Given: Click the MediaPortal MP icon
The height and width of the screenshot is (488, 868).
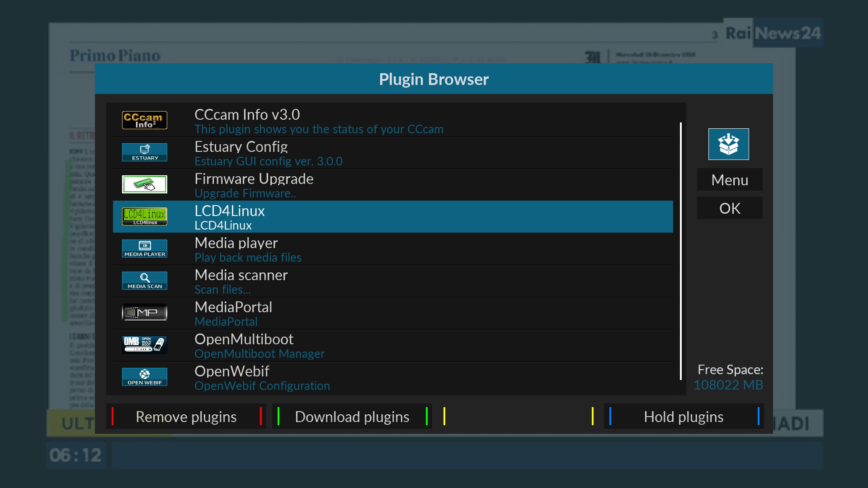Looking at the screenshot, I should pyautogui.click(x=145, y=313).
